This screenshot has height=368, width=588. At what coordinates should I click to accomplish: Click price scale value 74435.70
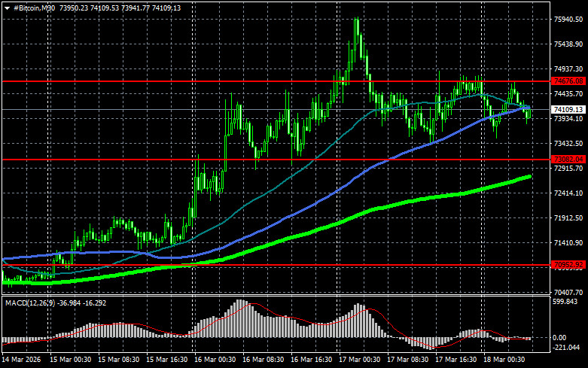[568, 93]
